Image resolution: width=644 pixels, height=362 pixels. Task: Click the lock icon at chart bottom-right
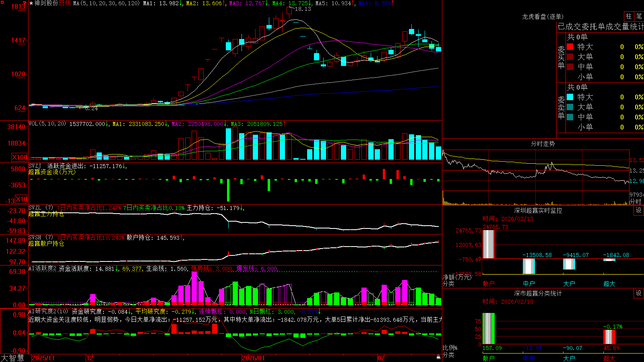tap(438, 357)
